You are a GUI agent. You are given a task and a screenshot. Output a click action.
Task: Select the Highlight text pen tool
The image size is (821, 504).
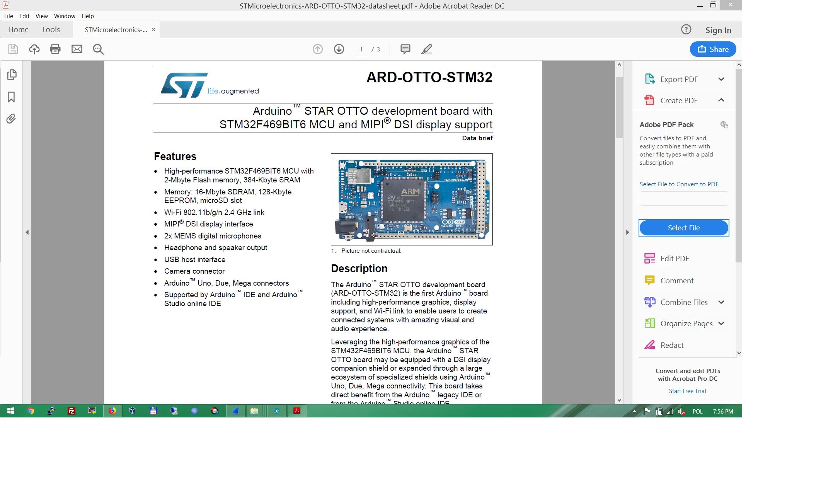point(427,49)
